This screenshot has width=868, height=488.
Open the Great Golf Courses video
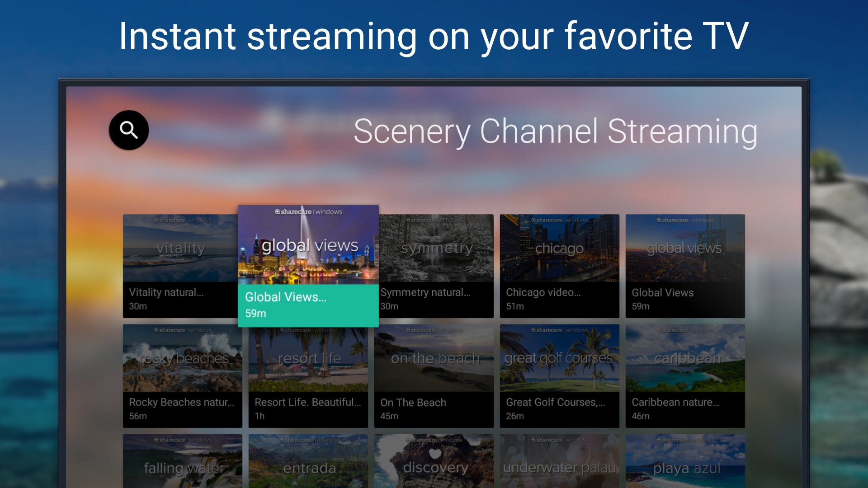tap(560, 376)
